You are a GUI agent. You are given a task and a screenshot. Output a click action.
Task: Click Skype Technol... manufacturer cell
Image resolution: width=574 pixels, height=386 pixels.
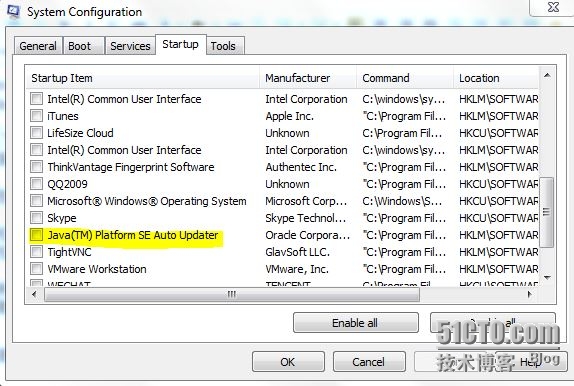[306, 218]
